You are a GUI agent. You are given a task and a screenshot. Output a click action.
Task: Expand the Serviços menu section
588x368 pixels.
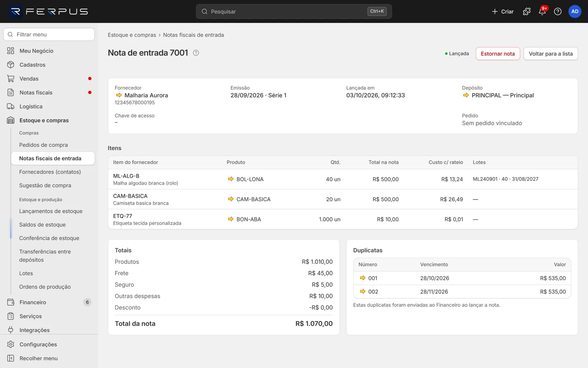tap(49, 316)
